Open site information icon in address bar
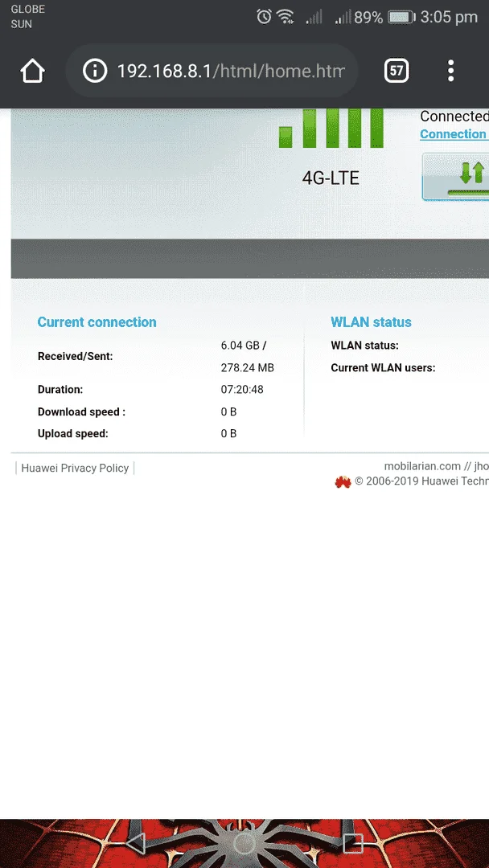Image resolution: width=489 pixels, height=868 pixels. (95, 71)
